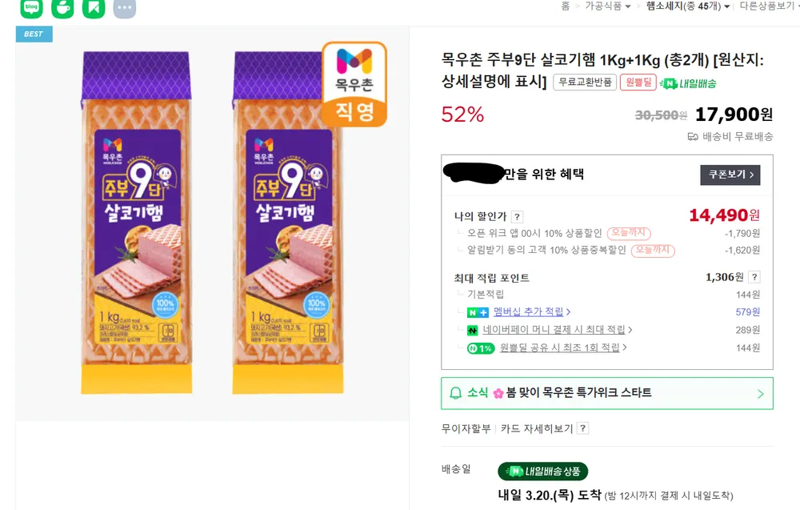
Task: Open 원뿔딜 공유 시 최초 1회 적립 link
Action: 560,348
